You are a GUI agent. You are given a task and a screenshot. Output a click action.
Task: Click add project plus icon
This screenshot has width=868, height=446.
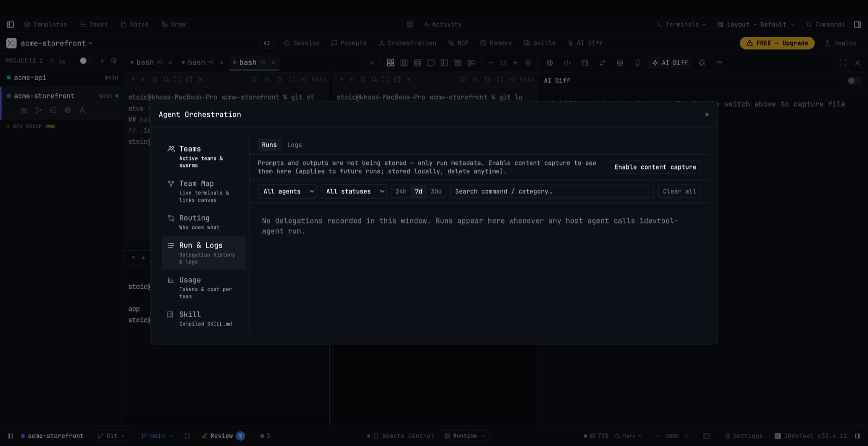coord(102,61)
